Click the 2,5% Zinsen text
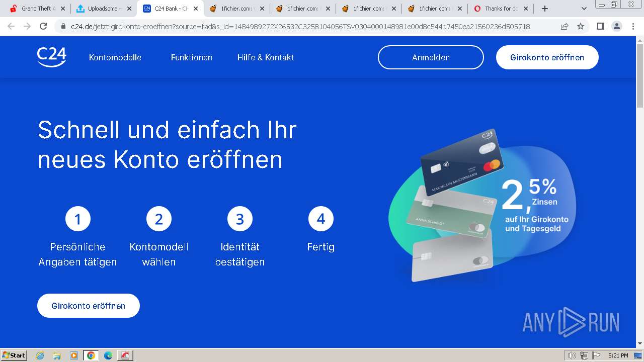 click(530, 194)
